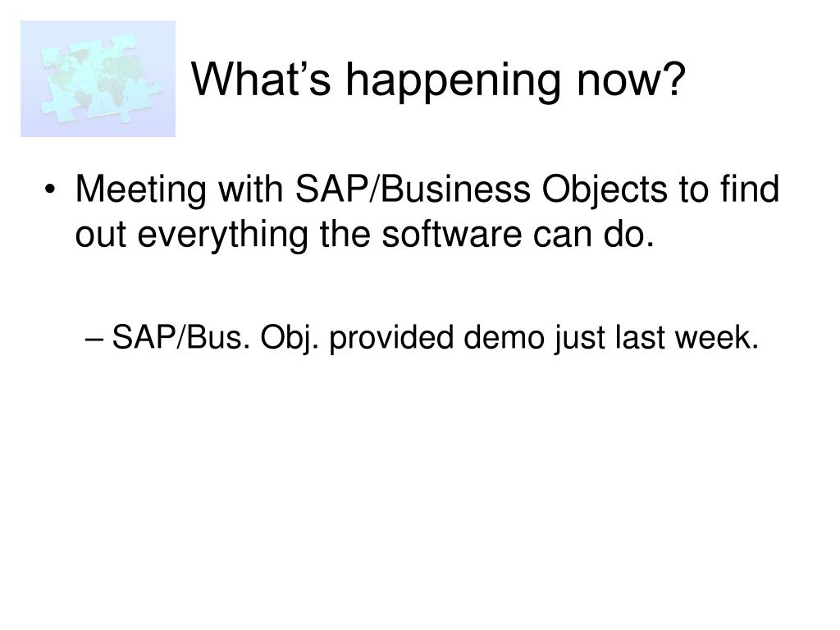Place cursor on the word "Meeting"
Viewport: 840px width, 630px height.
pyautogui.click(x=141, y=189)
